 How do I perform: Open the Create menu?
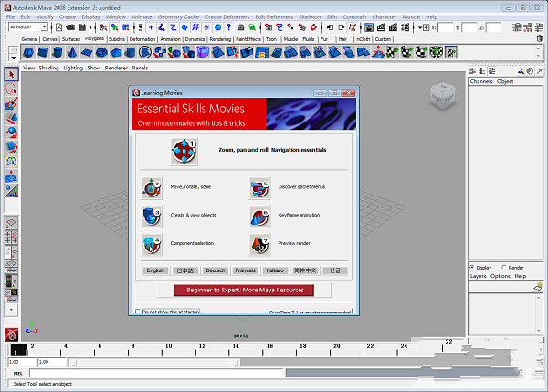68,16
